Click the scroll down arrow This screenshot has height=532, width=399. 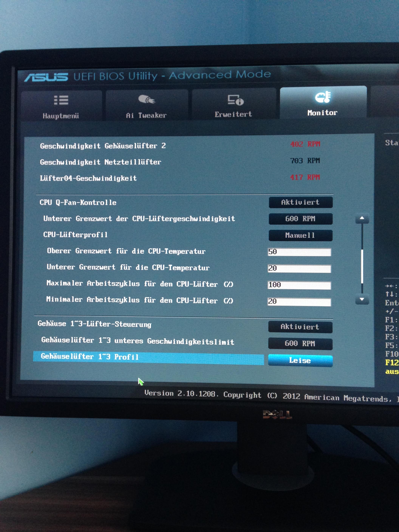[362, 300]
